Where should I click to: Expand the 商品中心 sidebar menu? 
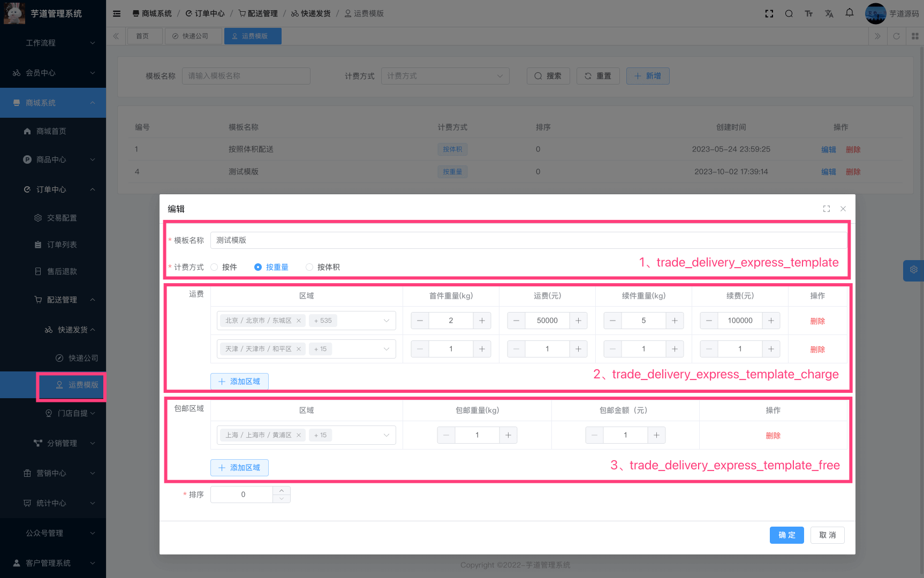[52, 159]
